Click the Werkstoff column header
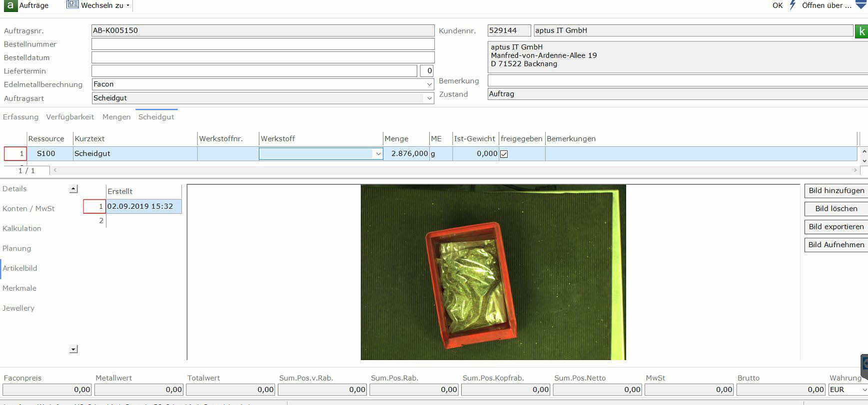 321,139
